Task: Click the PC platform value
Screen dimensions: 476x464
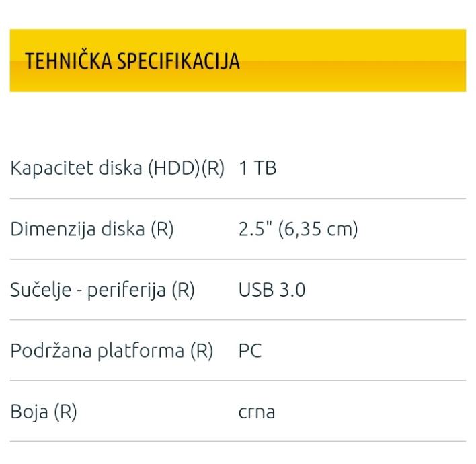Action: [250, 351]
